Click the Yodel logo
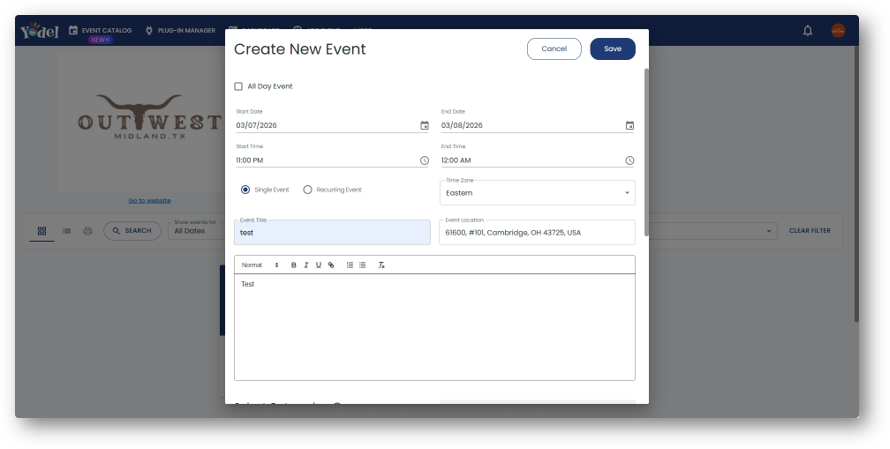The width and height of the screenshot is (890, 449). (x=39, y=31)
